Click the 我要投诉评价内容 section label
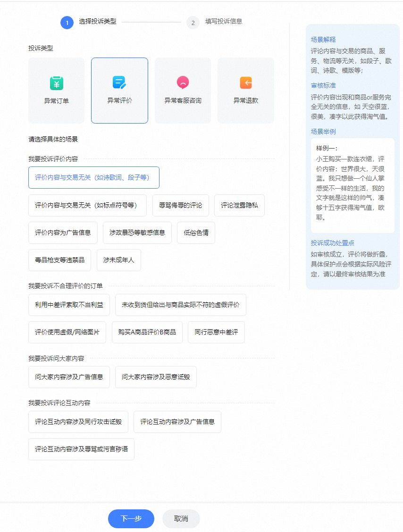 tap(53, 159)
